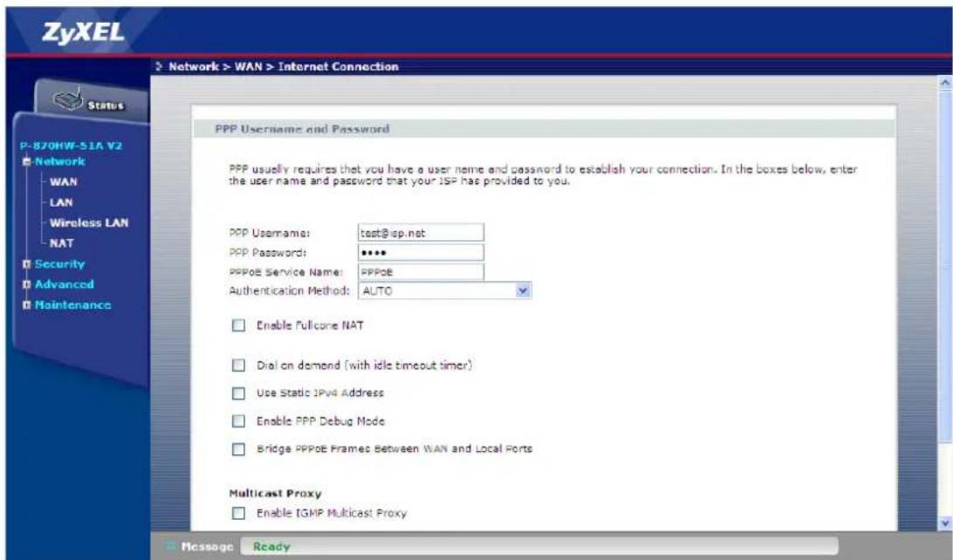Open the Authentication Method dropdown

point(444,291)
